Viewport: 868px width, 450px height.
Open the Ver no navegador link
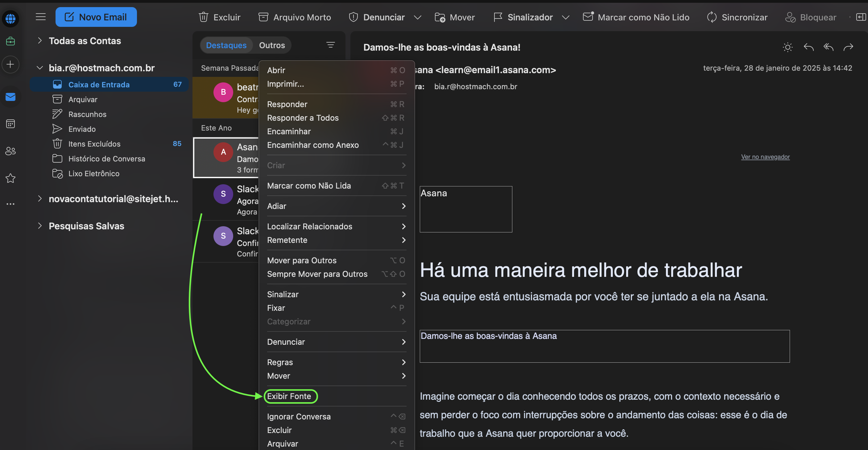point(765,157)
